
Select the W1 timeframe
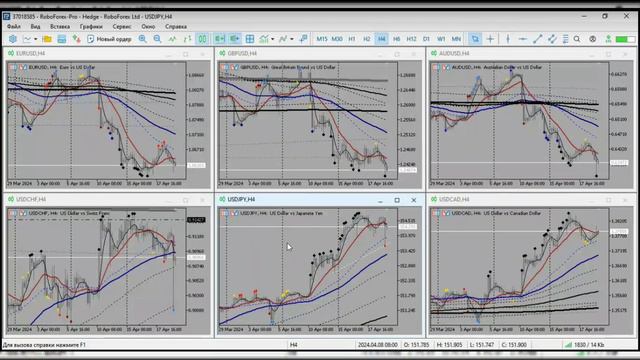tap(441, 39)
